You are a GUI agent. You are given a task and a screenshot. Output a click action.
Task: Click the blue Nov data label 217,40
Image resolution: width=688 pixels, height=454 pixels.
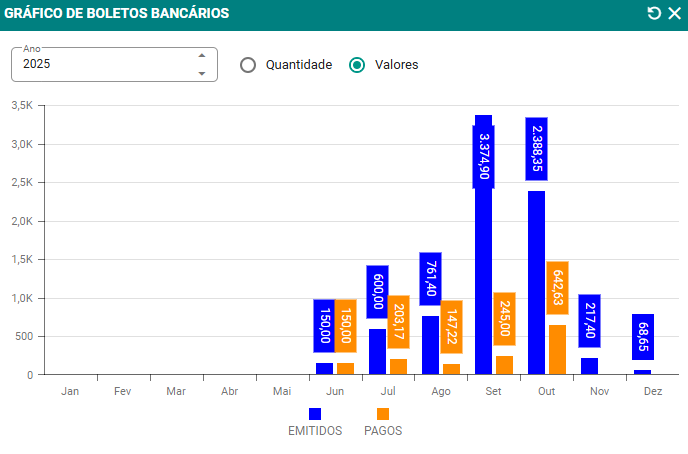pyautogui.click(x=589, y=320)
